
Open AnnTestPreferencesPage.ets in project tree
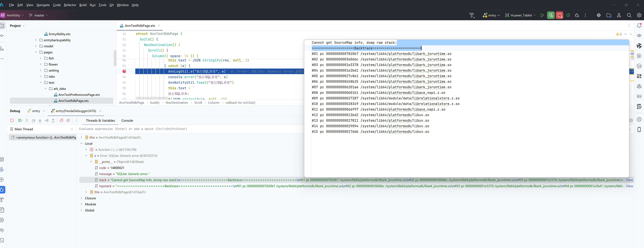[x=79, y=95]
